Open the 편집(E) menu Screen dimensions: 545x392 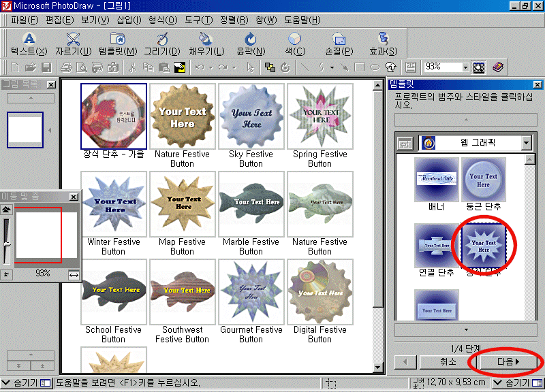(x=60, y=20)
